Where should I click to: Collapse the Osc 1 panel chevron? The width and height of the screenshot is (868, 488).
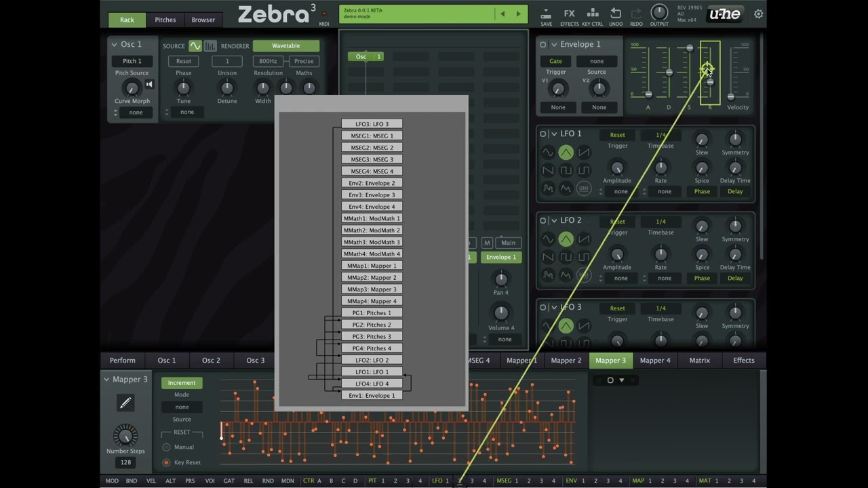point(114,45)
